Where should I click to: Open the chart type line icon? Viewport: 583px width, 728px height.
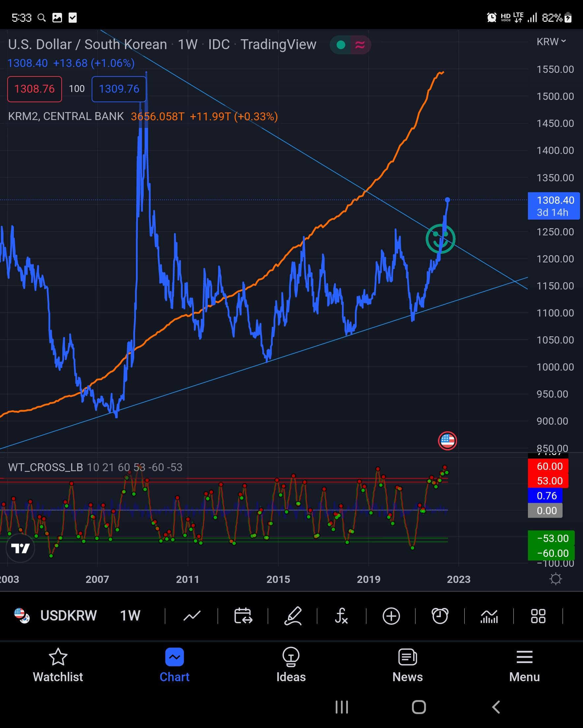(192, 616)
